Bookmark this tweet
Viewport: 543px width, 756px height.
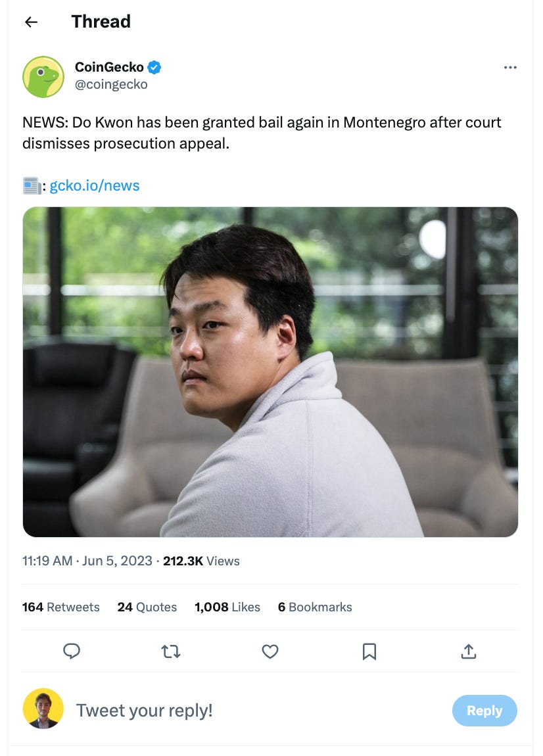coord(369,652)
